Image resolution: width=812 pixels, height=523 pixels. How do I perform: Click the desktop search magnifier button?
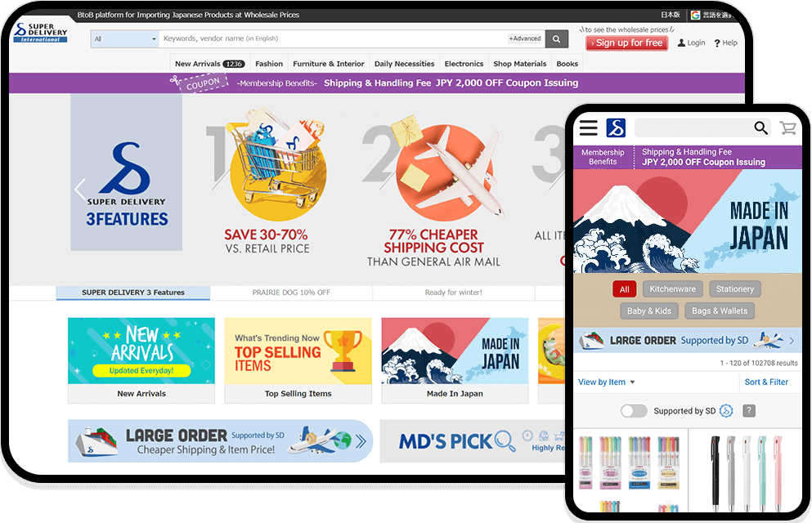(x=556, y=38)
